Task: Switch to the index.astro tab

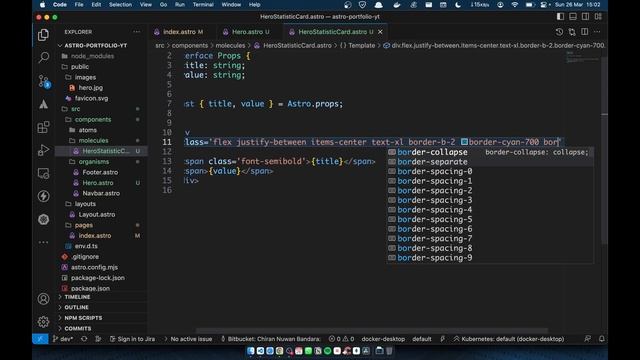Action: click(179, 32)
